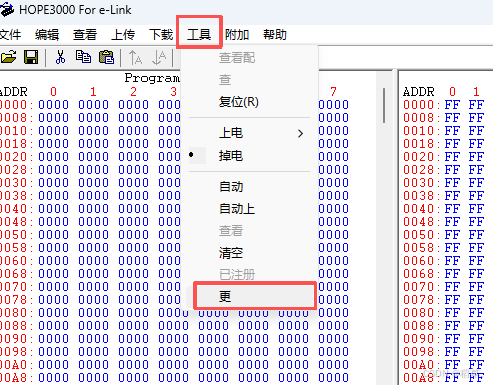Click the Save floppy disk icon

coord(31,57)
